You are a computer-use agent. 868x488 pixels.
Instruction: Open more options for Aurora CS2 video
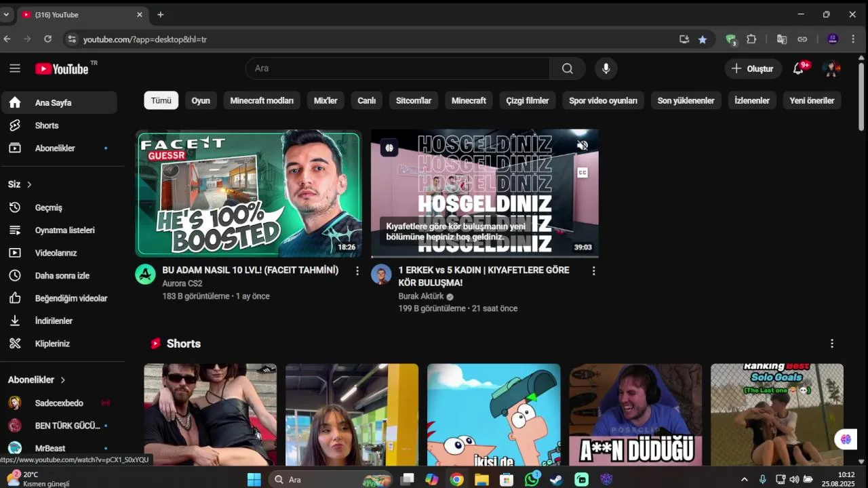[x=357, y=270]
